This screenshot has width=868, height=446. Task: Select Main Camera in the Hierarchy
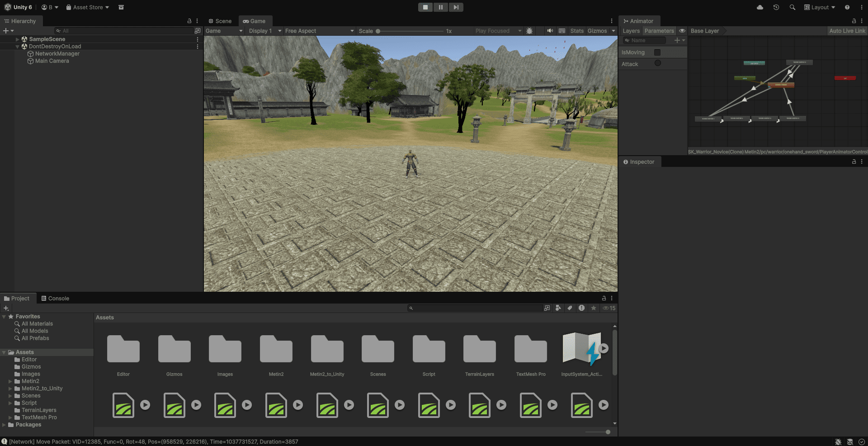pyautogui.click(x=52, y=61)
